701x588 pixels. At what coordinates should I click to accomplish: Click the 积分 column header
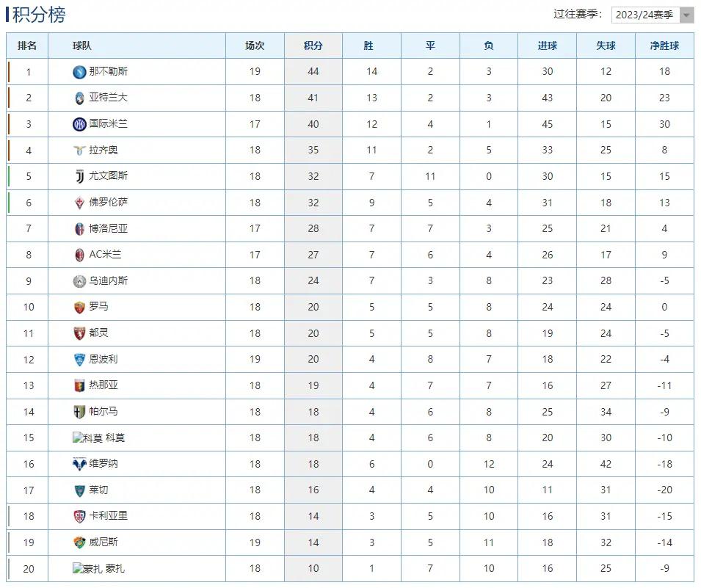(313, 46)
